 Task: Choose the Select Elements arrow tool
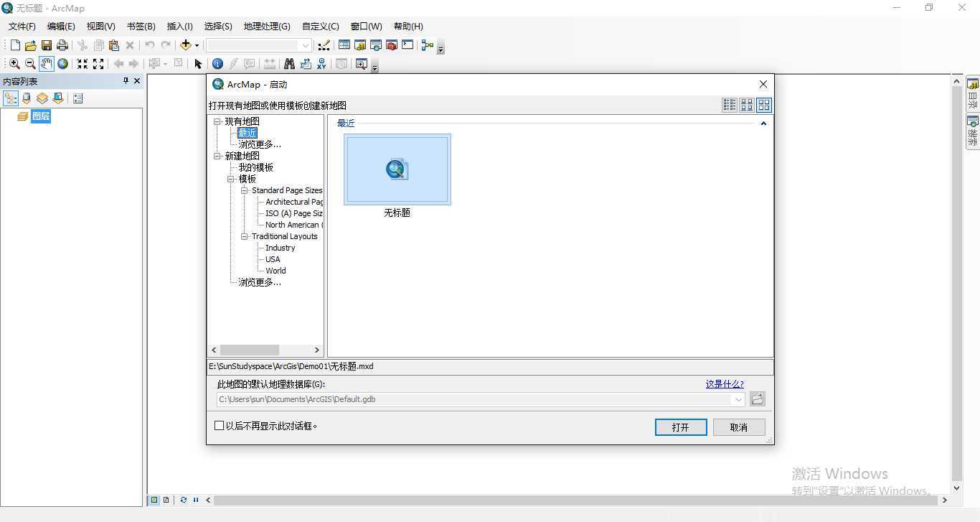pyautogui.click(x=199, y=64)
